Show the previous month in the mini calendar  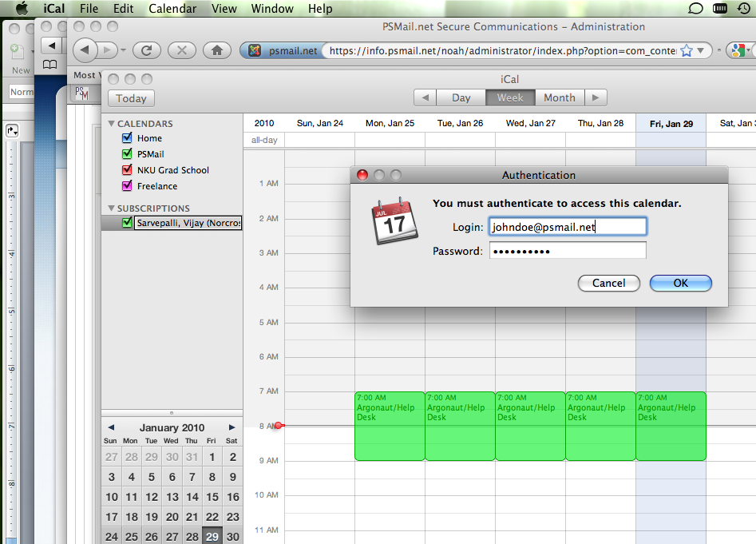coord(112,427)
